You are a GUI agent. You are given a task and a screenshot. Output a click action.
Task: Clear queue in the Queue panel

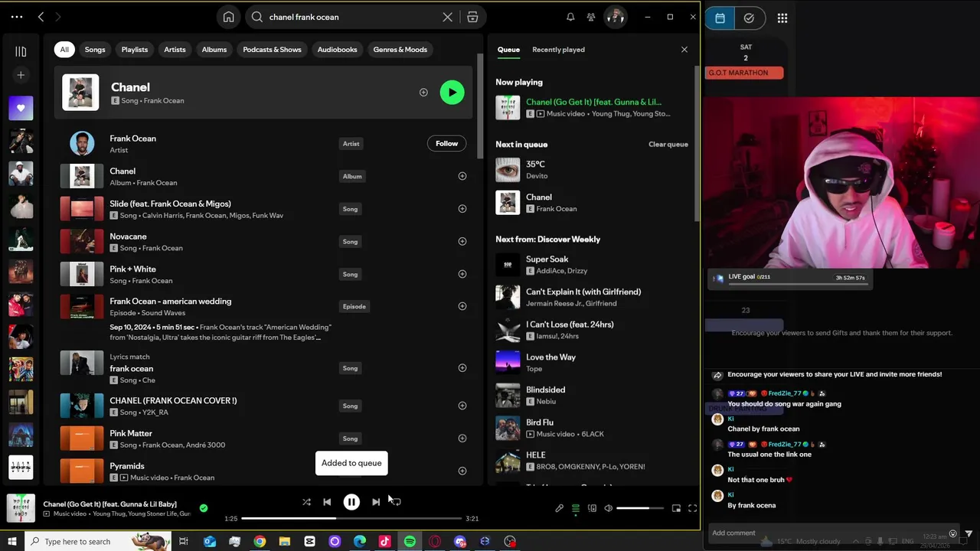(x=668, y=144)
